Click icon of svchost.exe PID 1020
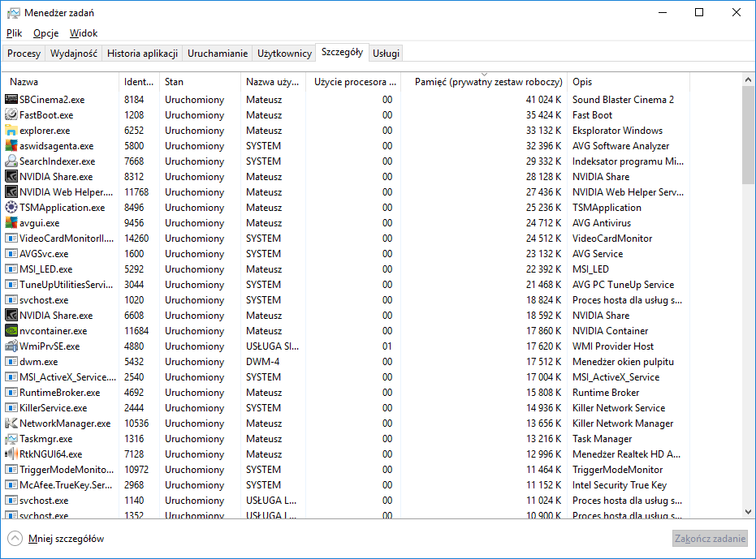 [x=11, y=299]
